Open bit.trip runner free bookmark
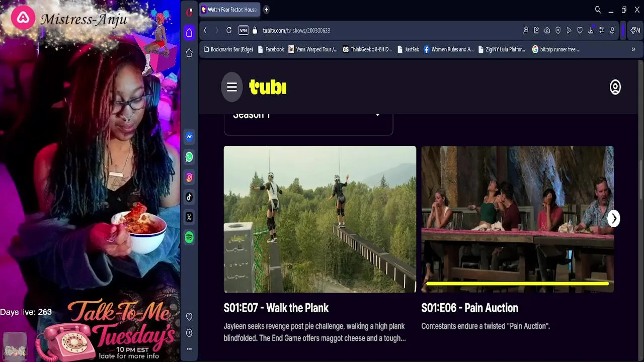The height and width of the screenshot is (362, 644). [555, 49]
